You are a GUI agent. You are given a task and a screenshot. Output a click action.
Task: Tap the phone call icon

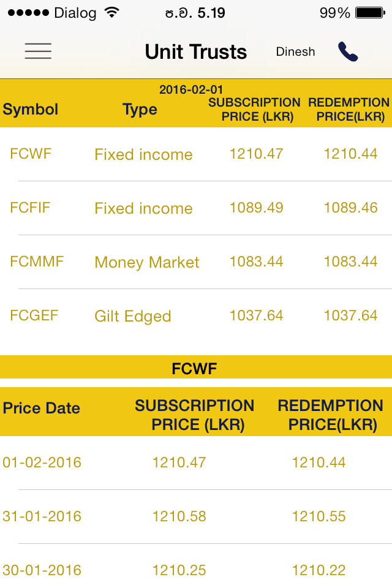(x=348, y=51)
